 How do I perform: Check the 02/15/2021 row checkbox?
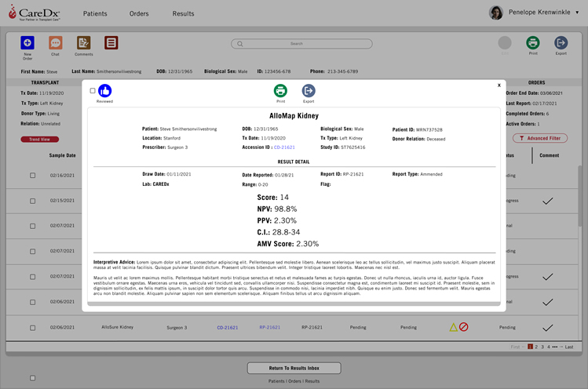[x=33, y=201]
